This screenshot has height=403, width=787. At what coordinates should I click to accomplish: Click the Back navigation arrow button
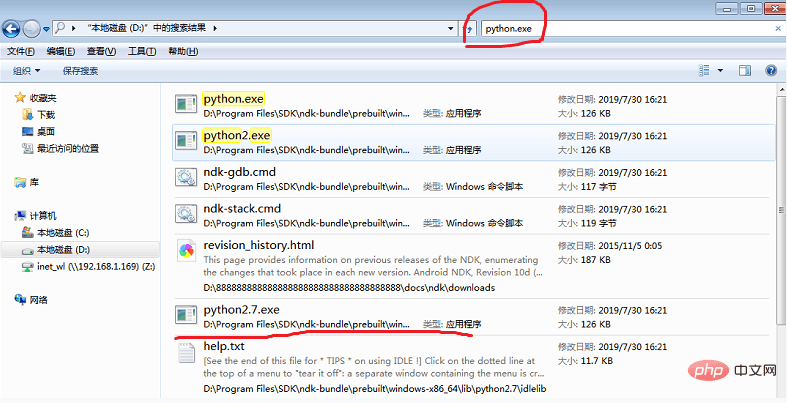point(11,28)
